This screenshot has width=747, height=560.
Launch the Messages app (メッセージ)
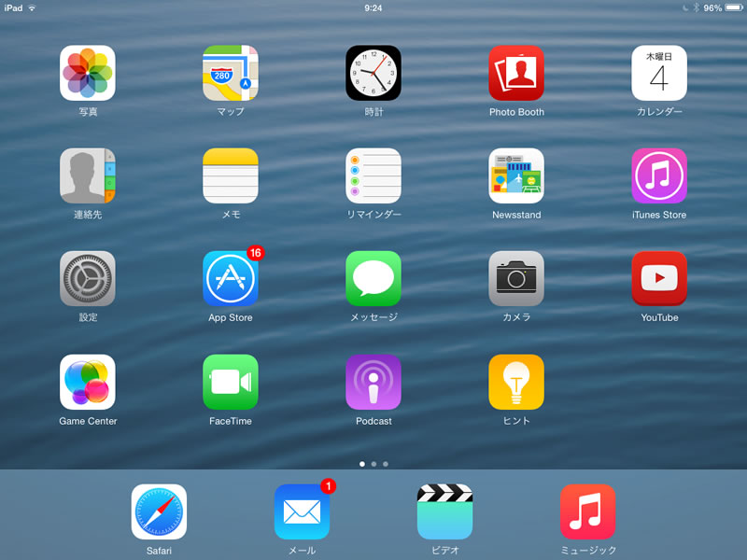coord(373,278)
